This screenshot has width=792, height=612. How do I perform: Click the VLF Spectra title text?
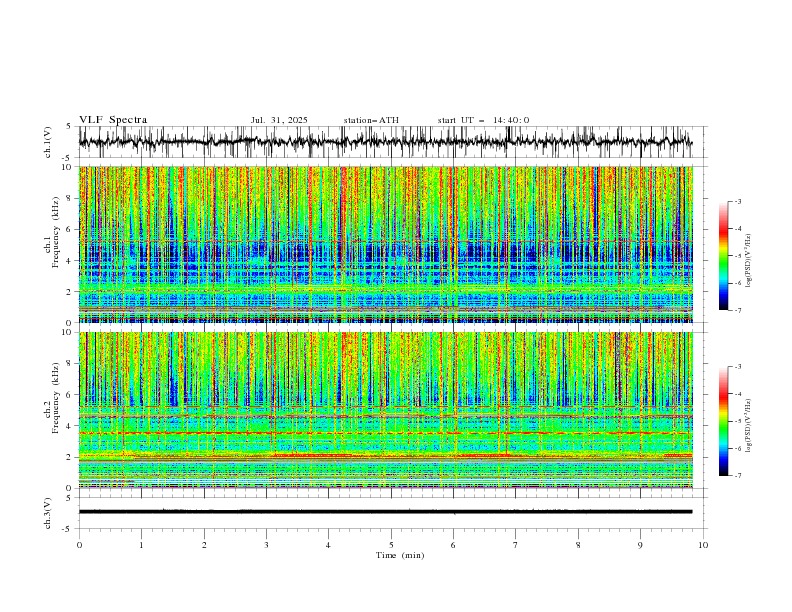click(x=113, y=120)
